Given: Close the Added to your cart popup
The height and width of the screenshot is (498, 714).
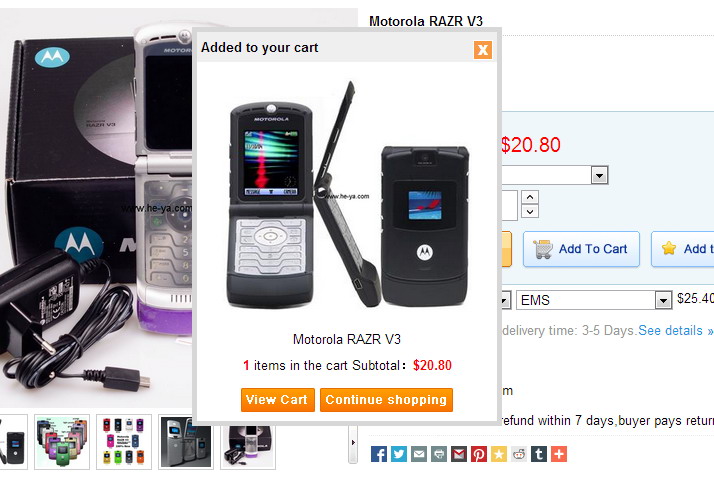Looking at the screenshot, I should point(483,50).
